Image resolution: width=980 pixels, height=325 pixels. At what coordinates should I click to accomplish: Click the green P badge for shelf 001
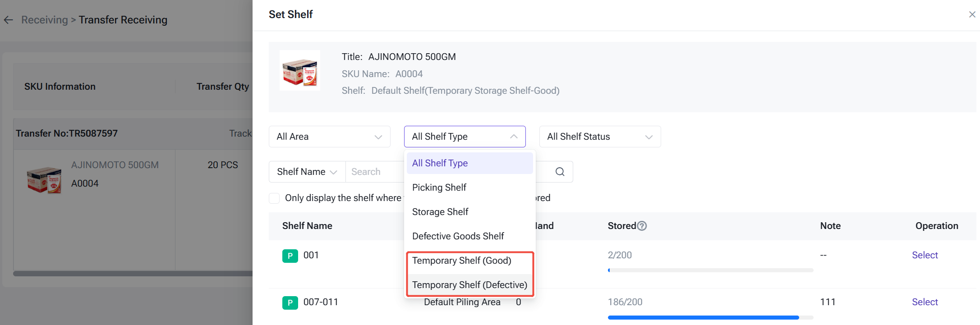click(x=290, y=256)
